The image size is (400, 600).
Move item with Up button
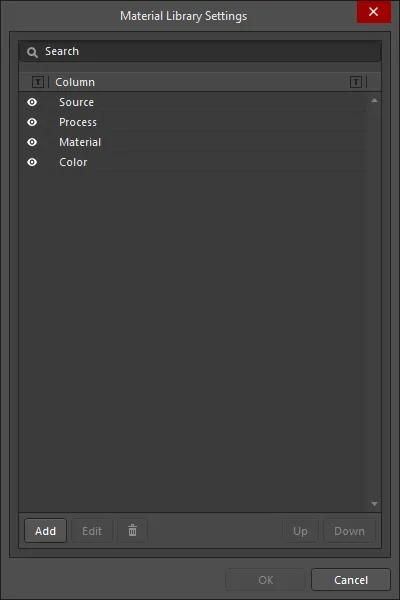point(300,531)
